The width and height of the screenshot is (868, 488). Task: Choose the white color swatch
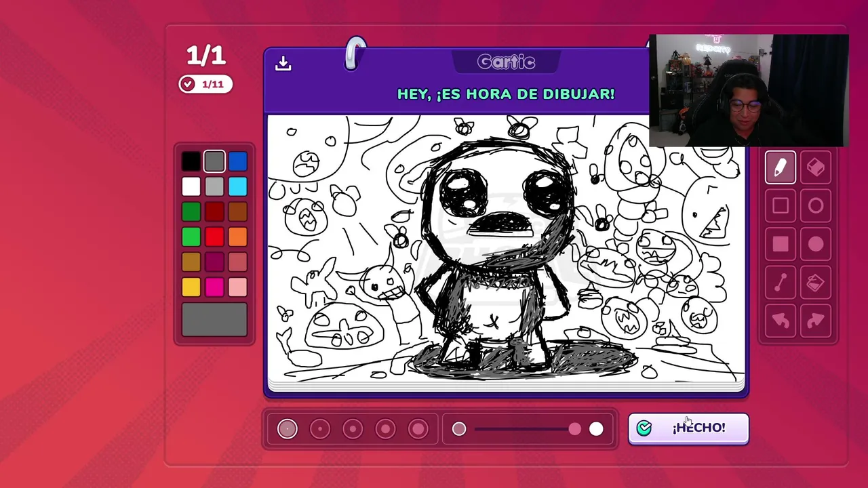191,186
